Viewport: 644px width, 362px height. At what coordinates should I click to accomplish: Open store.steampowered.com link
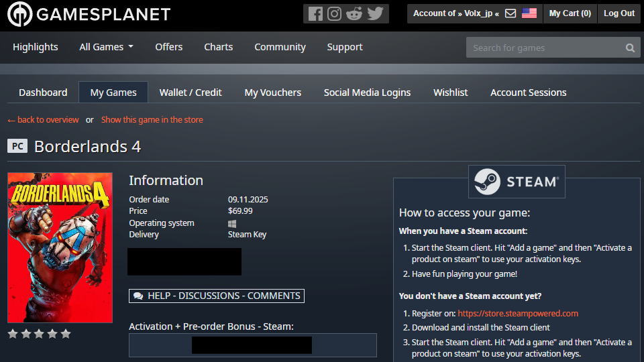tap(518, 314)
